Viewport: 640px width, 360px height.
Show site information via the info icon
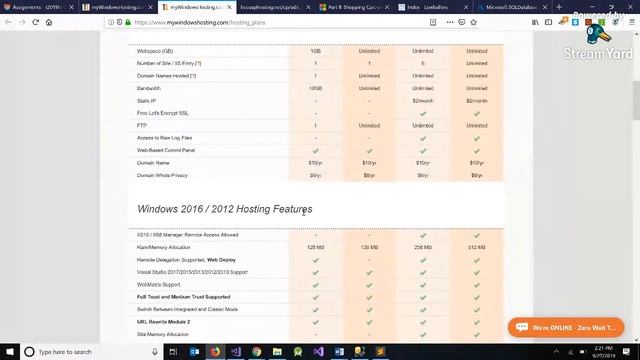[x=111, y=22]
